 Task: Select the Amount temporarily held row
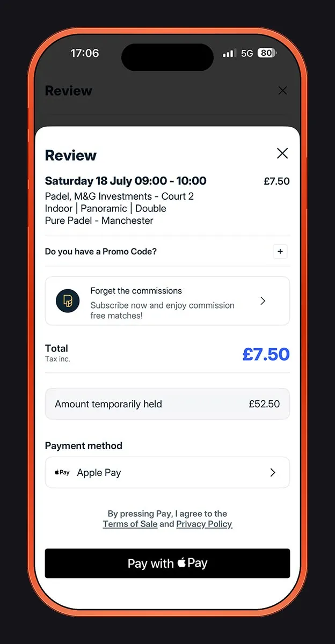click(167, 404)
